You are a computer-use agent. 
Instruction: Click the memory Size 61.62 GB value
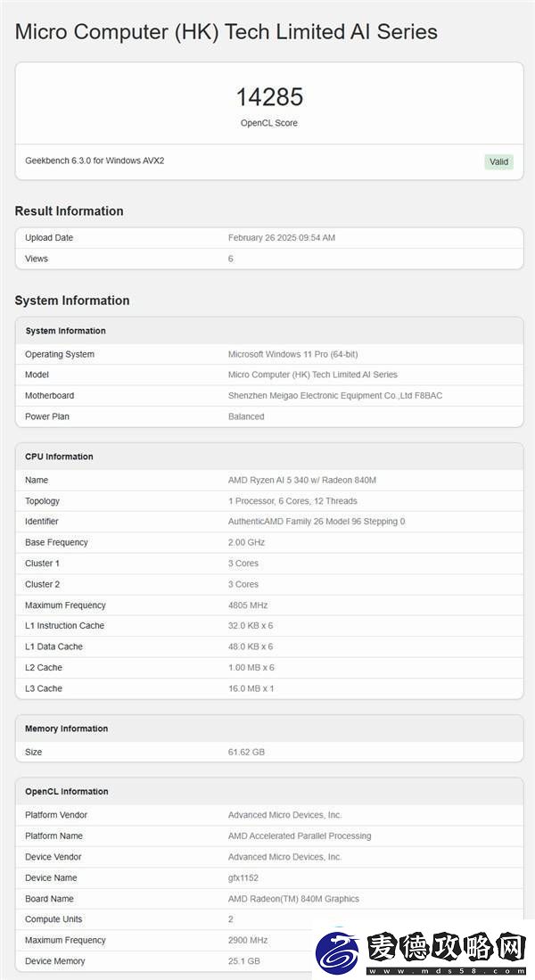pyautogui.click(x=246, y=752)
